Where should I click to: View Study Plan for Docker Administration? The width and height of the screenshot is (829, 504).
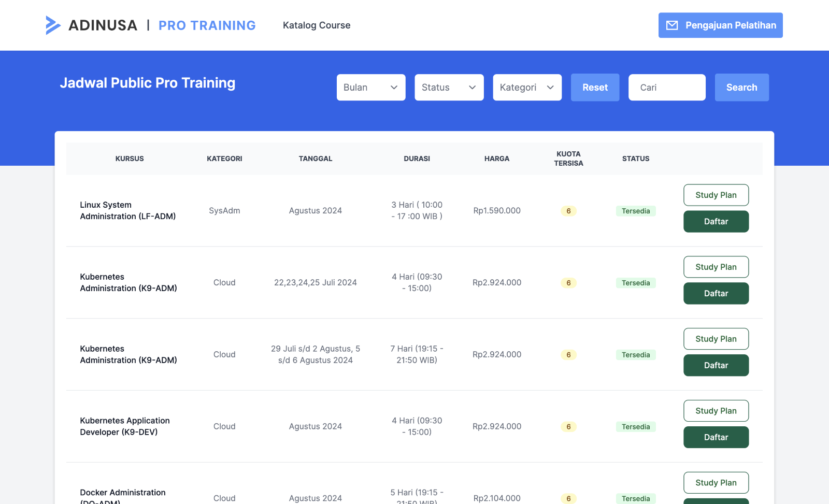pos(716,483)
